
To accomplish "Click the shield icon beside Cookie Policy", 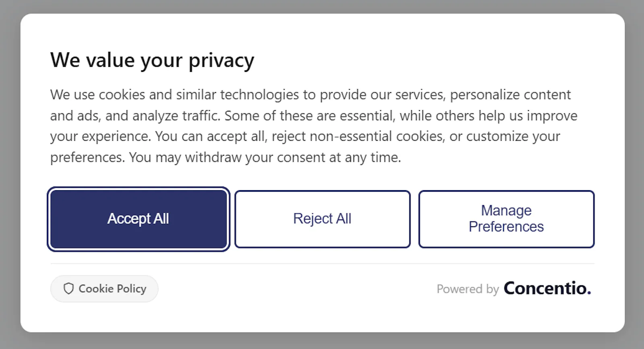I will click(69, 289).
